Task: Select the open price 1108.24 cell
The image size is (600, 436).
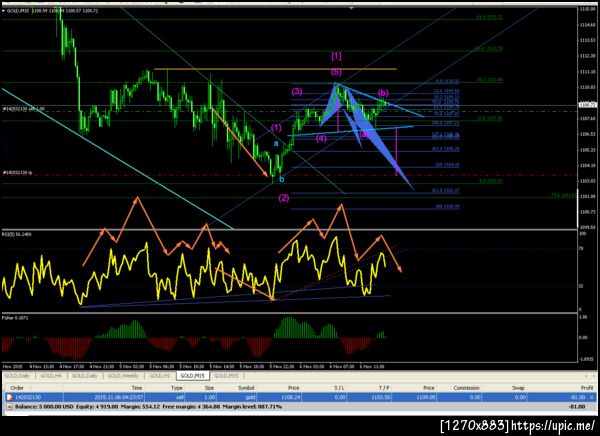Action: (290, 397)
